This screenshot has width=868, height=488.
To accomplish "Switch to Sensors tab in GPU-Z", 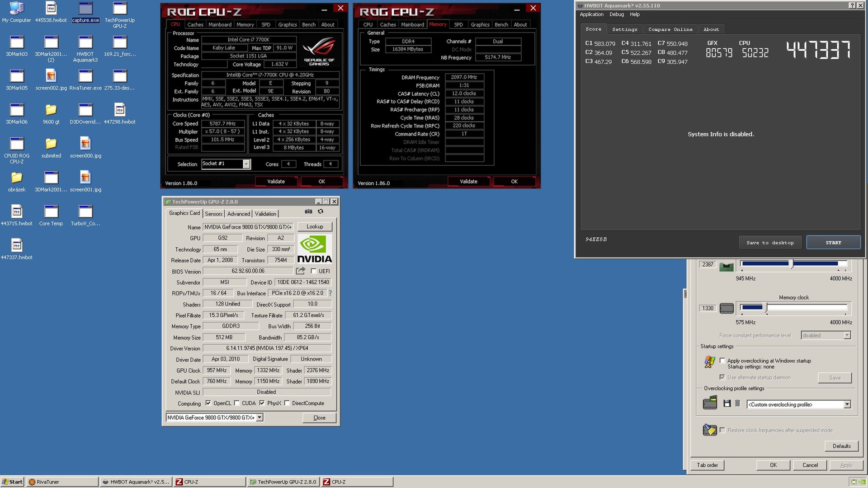I will 213,214.
